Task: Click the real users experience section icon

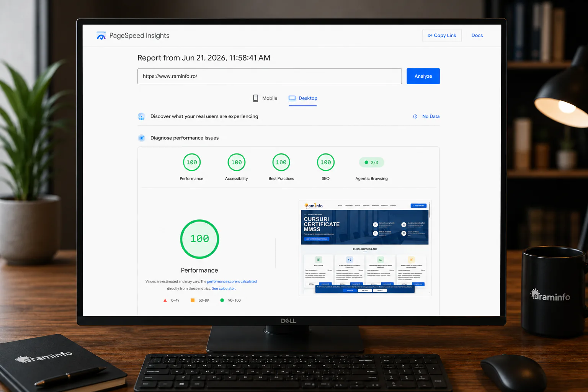Action: point(141,116)
